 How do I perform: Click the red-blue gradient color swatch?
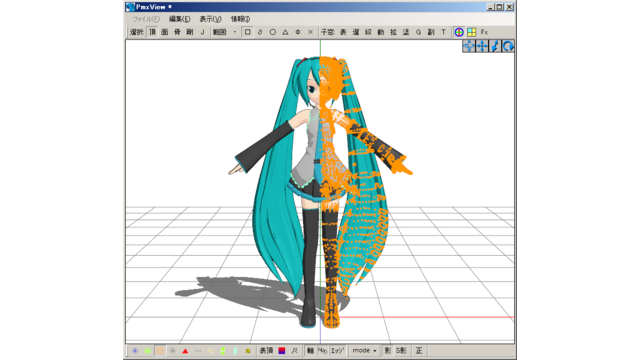(x=282, y=351)
